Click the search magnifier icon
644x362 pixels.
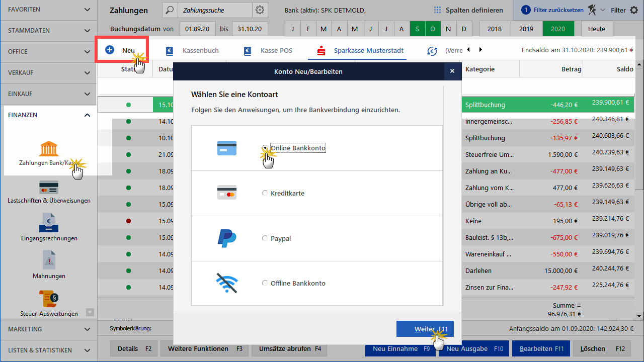[170, 10]
